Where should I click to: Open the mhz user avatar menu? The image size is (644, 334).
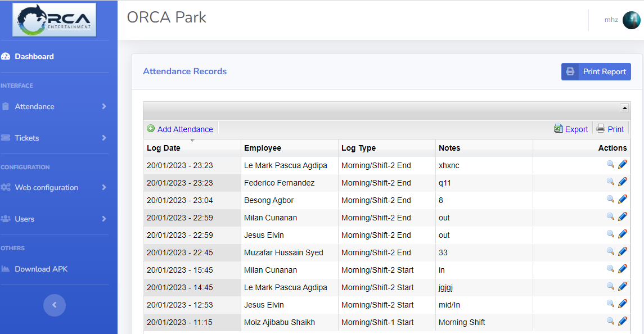631,20
